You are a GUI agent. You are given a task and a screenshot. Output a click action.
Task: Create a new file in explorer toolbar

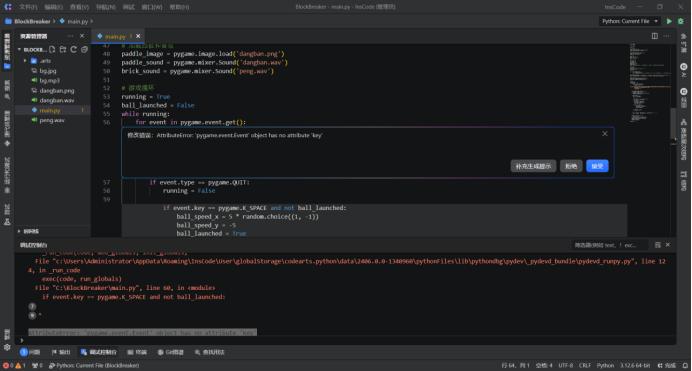pos(52,49)
